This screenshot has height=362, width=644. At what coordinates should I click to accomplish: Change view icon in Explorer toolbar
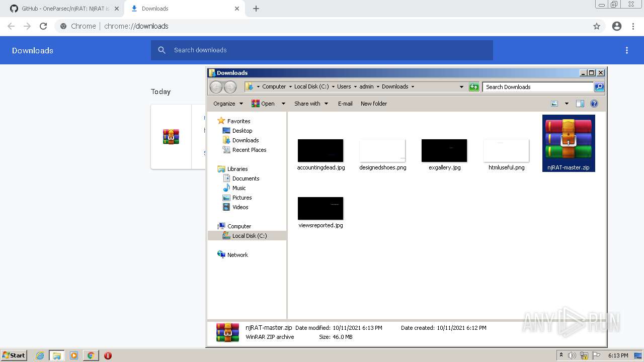point(554,104)
